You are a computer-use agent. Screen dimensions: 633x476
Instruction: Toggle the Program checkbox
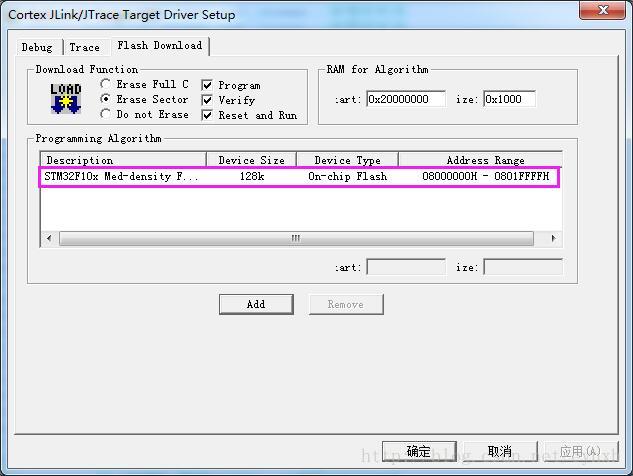click(x=207, y=85)
